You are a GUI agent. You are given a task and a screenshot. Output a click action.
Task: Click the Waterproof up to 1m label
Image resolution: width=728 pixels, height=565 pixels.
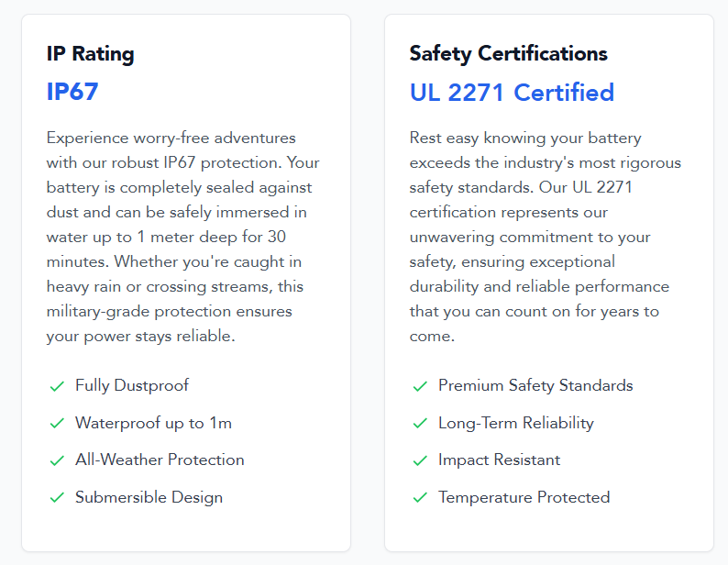click(x=153, y=423)
